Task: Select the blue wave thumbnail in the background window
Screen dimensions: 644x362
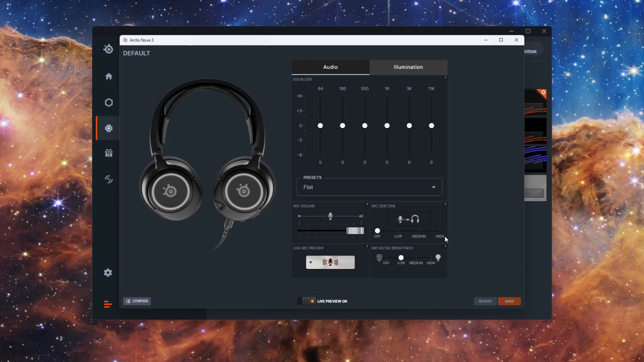Action: 535,159
